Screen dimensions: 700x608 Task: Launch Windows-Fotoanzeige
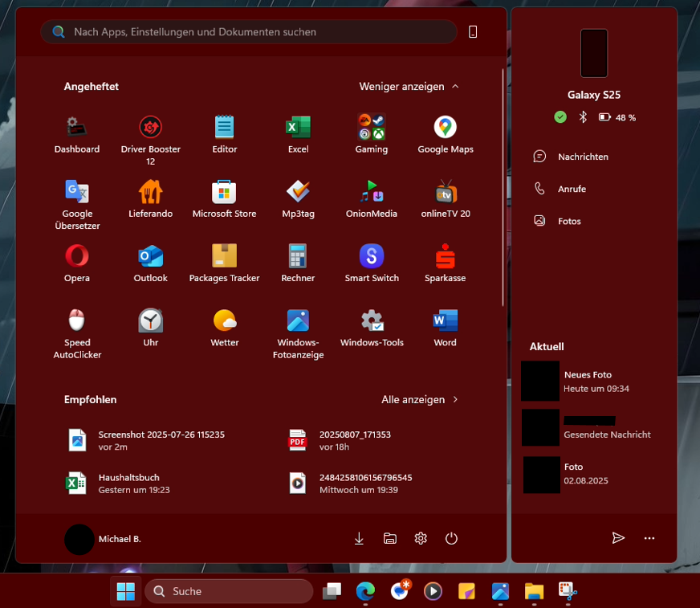(298, 333)
